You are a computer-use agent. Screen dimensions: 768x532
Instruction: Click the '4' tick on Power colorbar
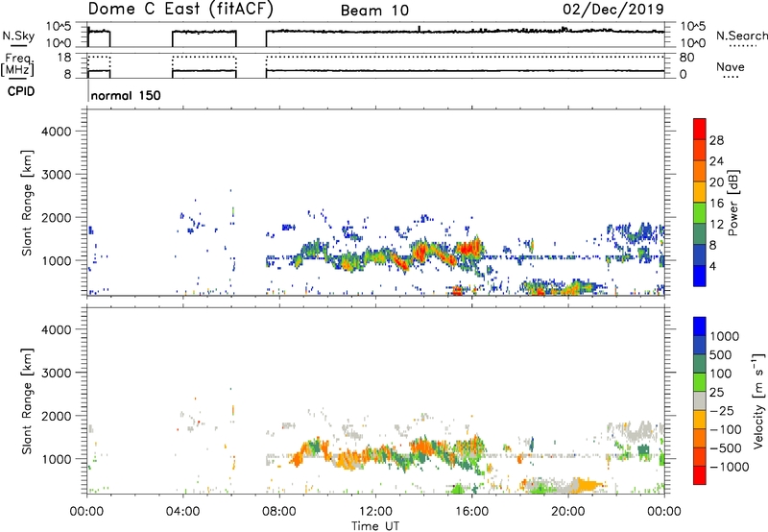(x=712, y=267)
